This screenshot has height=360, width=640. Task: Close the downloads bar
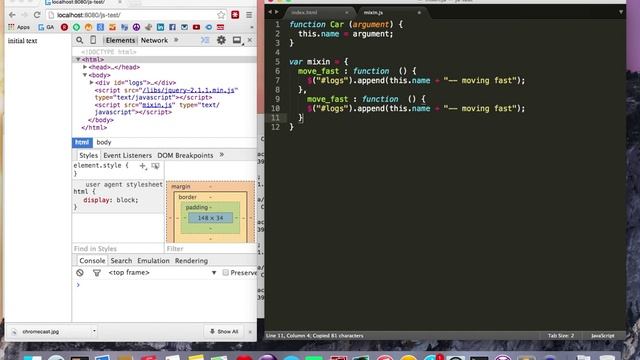250,332
